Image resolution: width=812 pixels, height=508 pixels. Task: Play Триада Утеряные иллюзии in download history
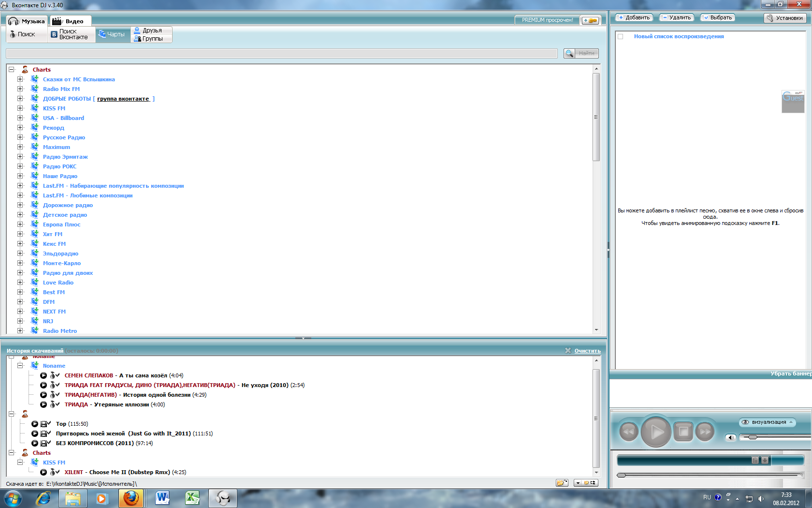pyautogui.click(x=43, y=404)
